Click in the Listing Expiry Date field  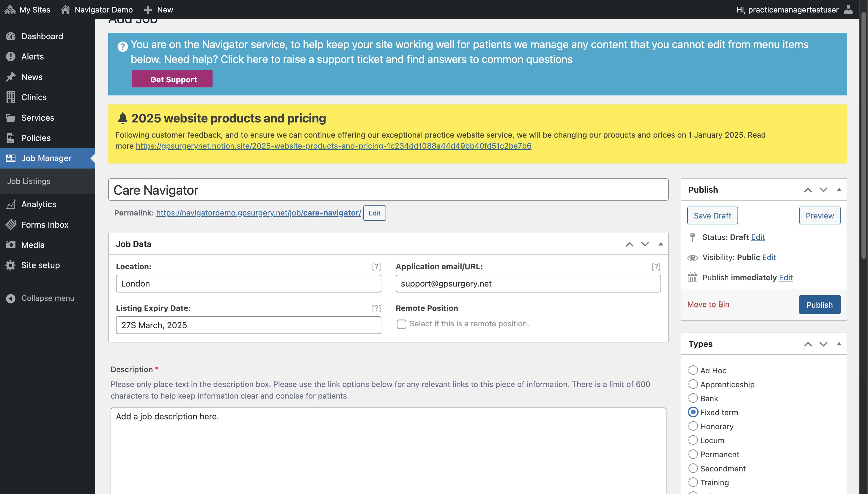pos(249,325)
